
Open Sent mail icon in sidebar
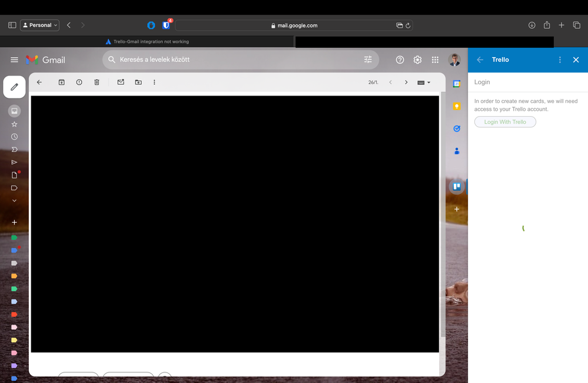click(x=14, y=162)
